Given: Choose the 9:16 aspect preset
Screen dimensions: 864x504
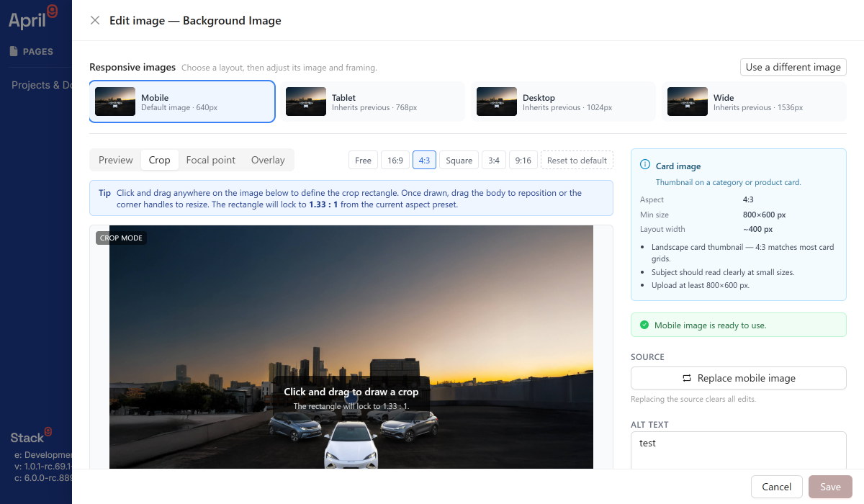Looking at the screenshot, I should click(523, 160).
